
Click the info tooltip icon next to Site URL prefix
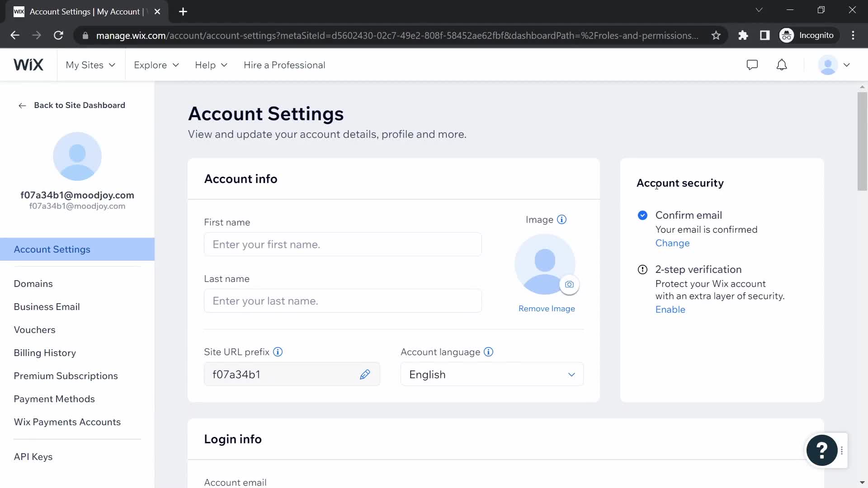[278, 352]
